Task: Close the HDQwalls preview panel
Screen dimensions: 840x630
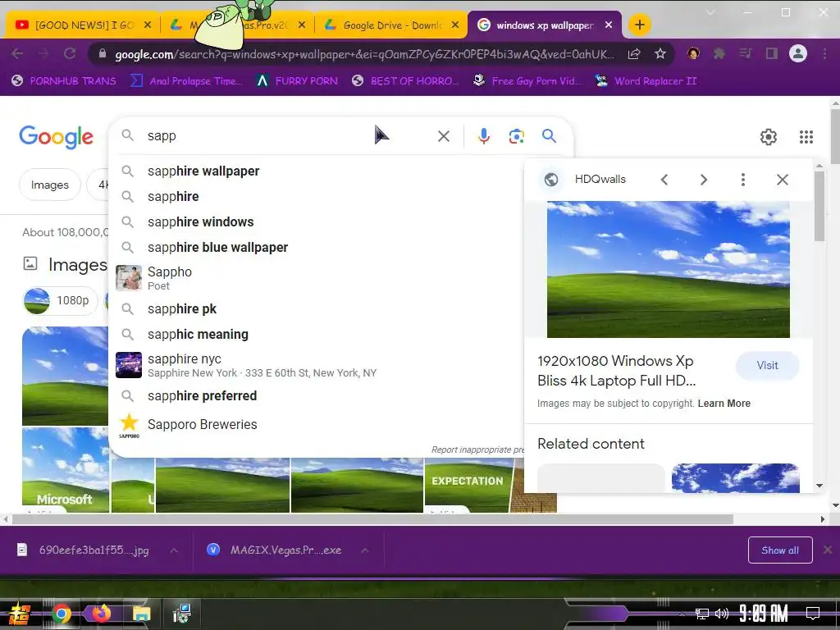Action: pos(782,180)
